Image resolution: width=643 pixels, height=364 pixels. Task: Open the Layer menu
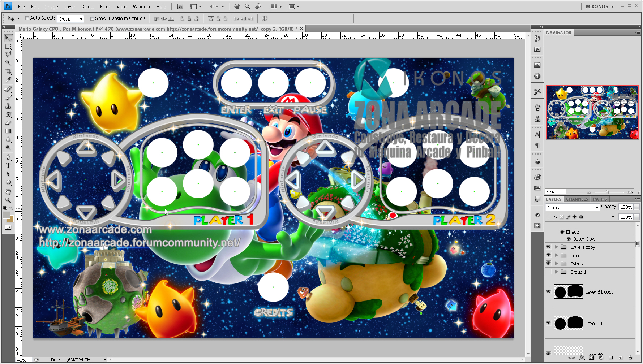click(70, 6)
